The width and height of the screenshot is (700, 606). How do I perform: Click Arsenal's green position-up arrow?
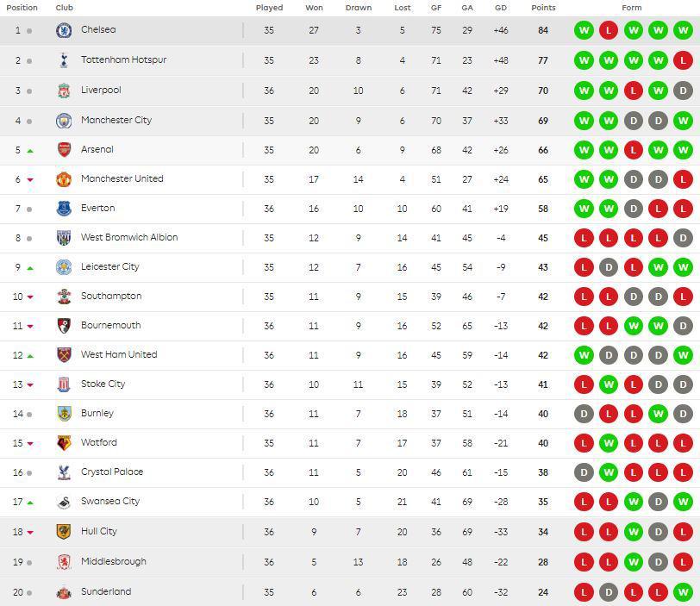[x=30, y=151]
